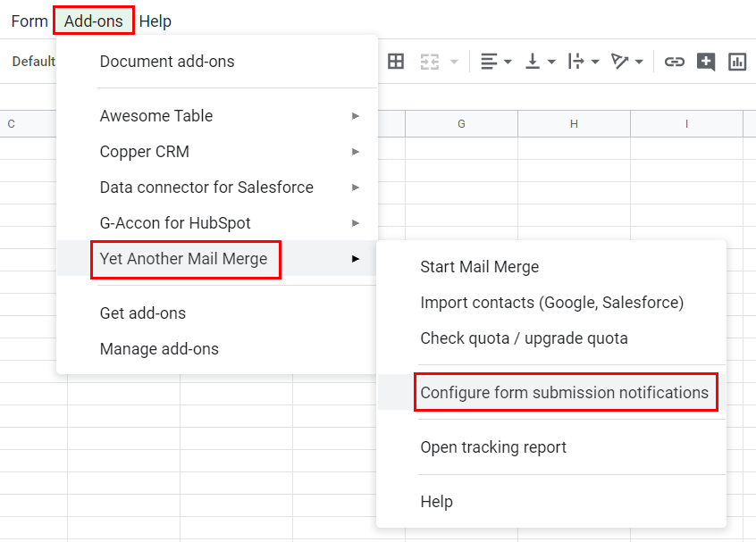The height and width of the screenshot is (542, 756).
Task: Click the Borders icon in toolbar
Action: (x=396, y=62)
